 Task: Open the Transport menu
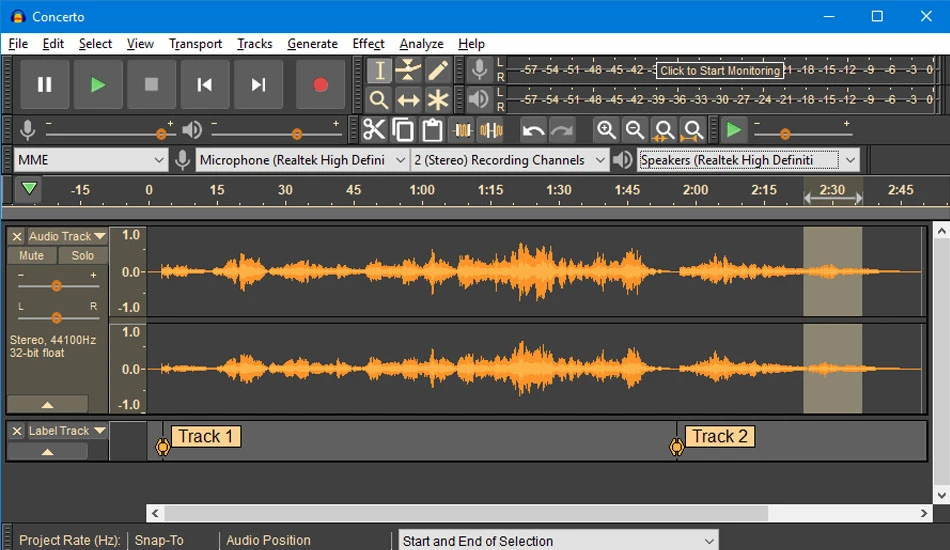point(195,44)
